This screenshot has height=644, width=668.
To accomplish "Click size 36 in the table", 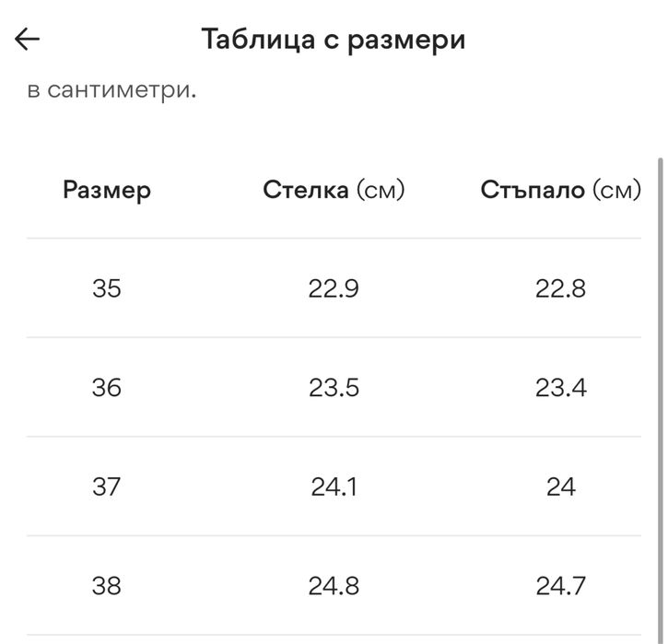I will [x=107, y=388].
